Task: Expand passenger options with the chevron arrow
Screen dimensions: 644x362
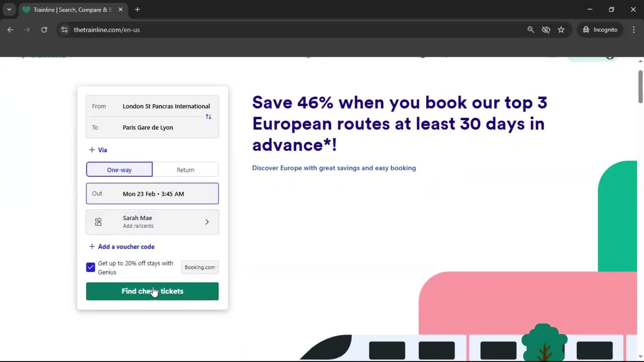Action: coord(207,222)
